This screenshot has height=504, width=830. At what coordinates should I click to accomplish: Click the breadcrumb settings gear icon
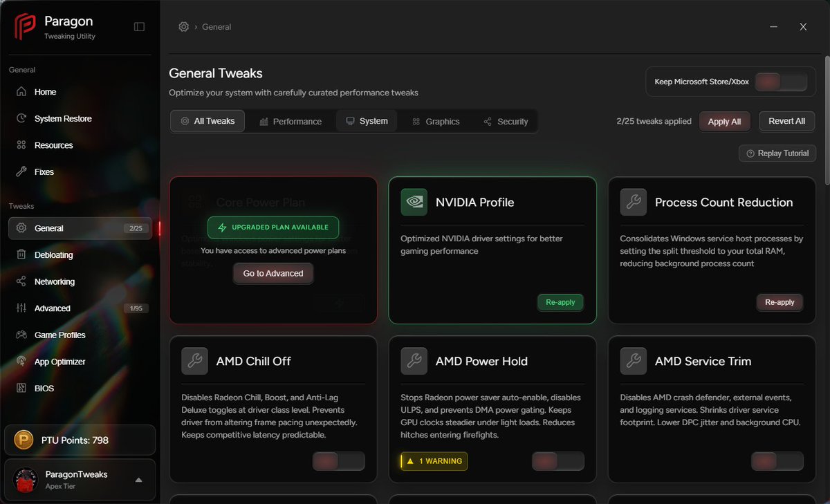(x=183, y=27)
